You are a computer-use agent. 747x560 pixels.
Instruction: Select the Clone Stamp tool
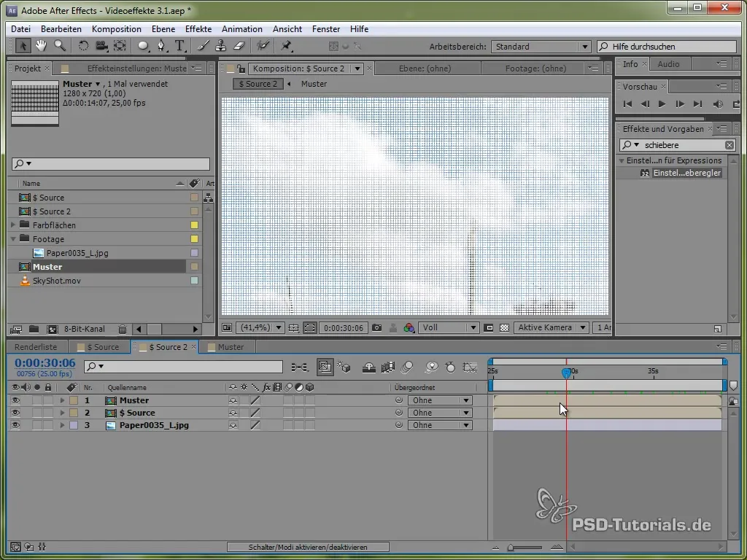click(220, 46)
